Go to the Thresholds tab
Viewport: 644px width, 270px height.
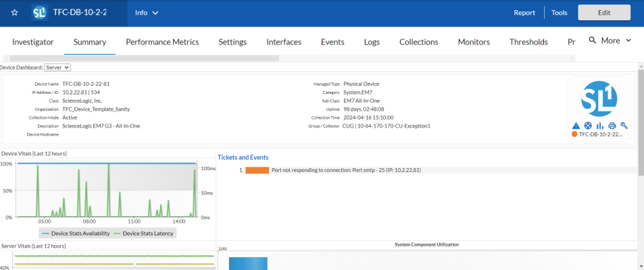pyautogui.click(x=528, y=42)
